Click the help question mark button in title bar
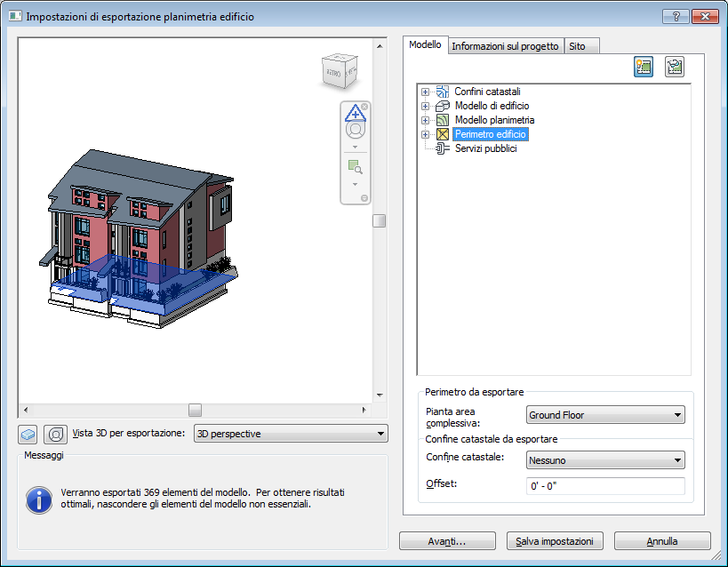The width and height of the screenshot is (728, 567). click(676, 17)
